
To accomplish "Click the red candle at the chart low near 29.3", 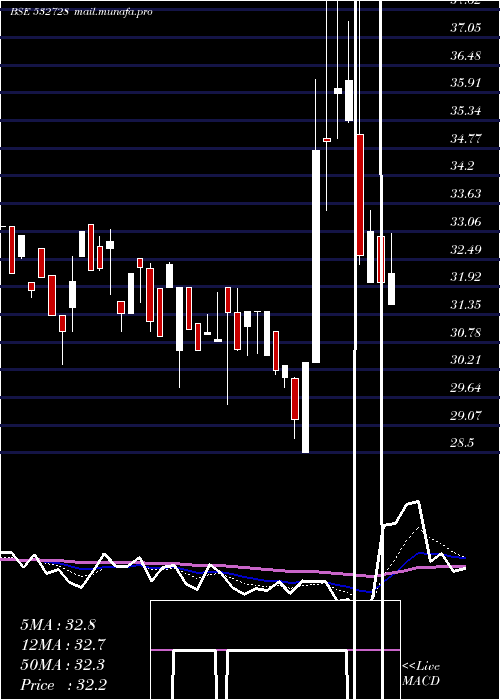I will click(295, 399).
